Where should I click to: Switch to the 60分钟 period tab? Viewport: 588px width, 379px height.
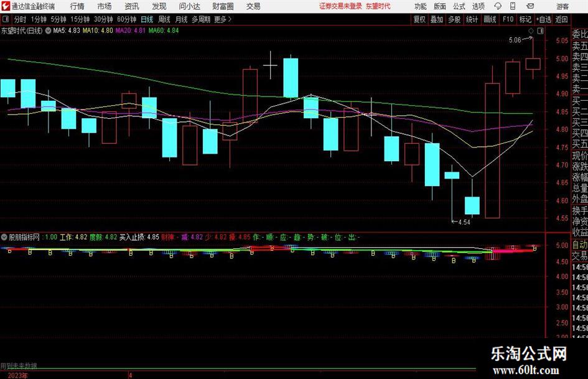(127, 19)
